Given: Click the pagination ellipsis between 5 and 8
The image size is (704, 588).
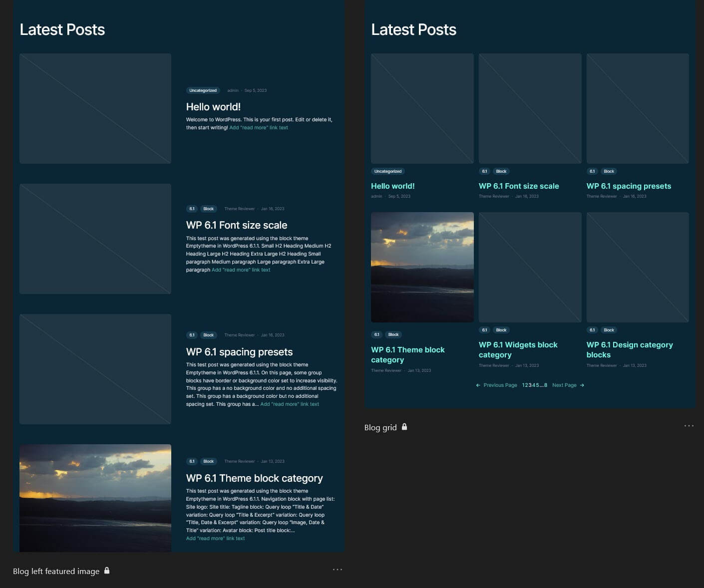Looking at the screenshot, I should tap(542, 385).
